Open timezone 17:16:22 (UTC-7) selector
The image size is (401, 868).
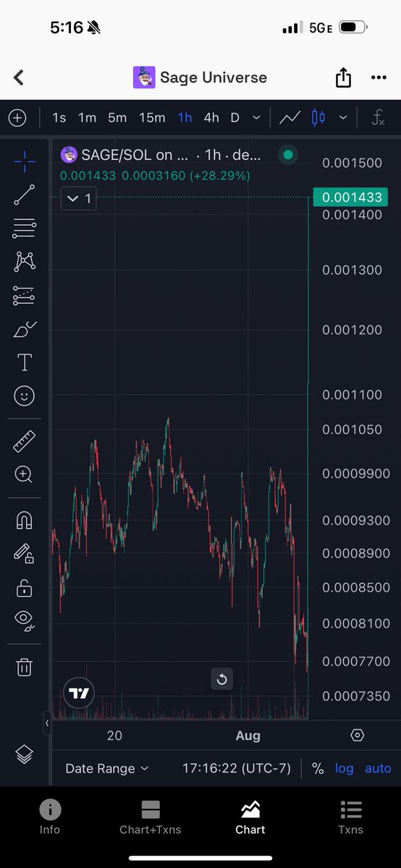[x=236, y=768]
